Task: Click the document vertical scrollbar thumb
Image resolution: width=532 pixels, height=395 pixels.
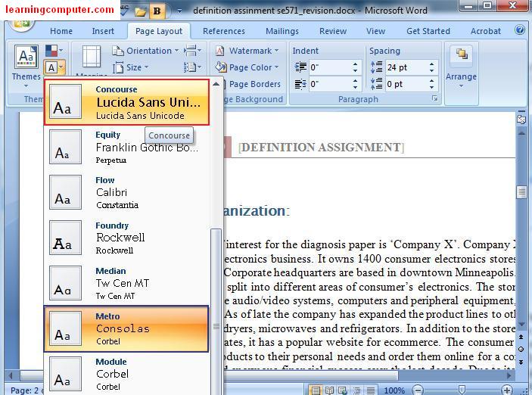Action: pyautogui.click(x=522, y=192)
